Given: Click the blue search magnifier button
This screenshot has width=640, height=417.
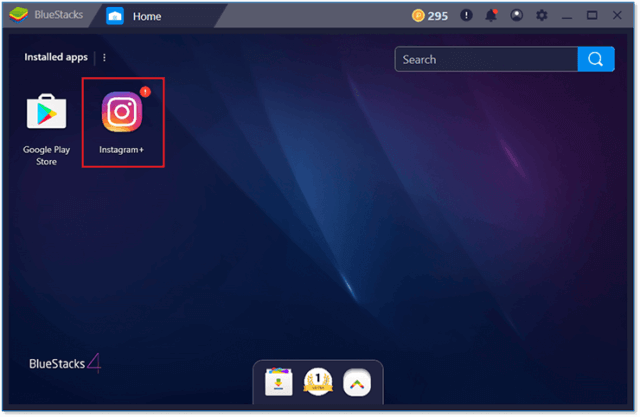Looking at the screenshot, I should (596, 60).
